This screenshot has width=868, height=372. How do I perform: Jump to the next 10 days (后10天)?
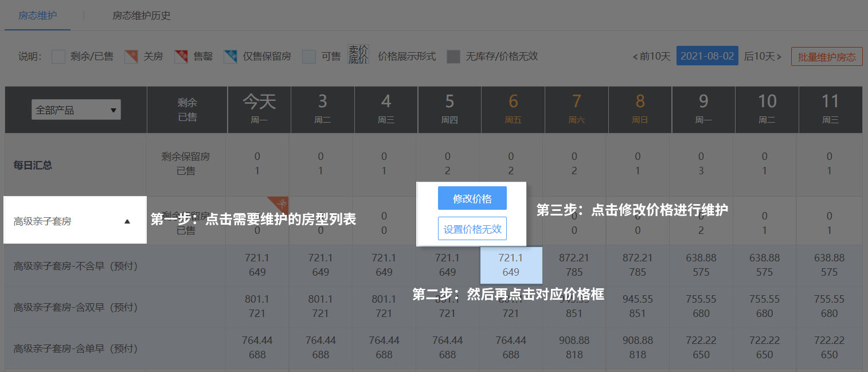click(x=763, y=56)
